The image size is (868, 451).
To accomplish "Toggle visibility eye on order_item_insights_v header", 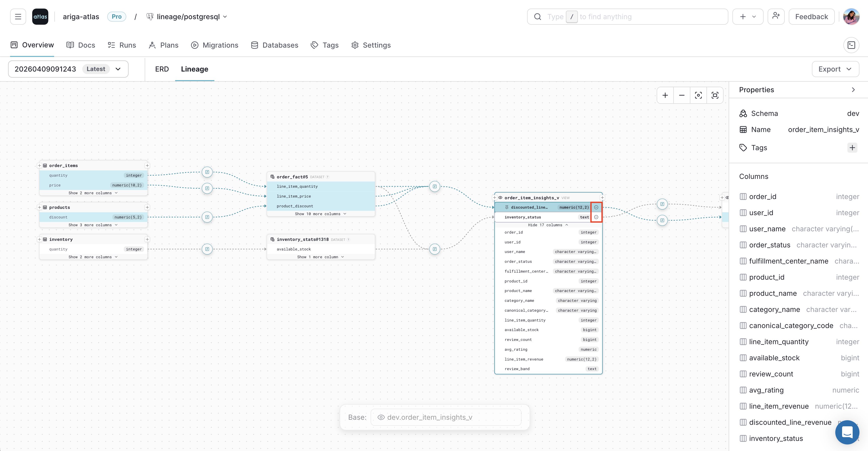I will [x=501, y=198].
